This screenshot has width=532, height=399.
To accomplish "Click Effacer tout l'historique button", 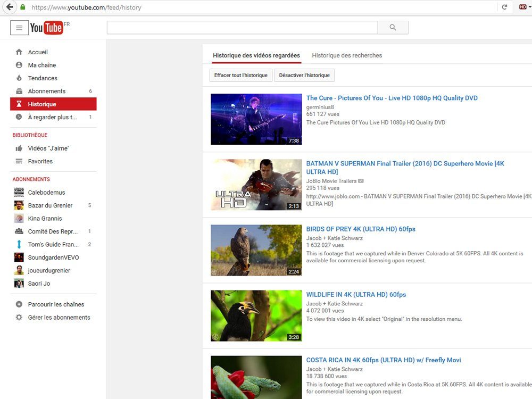I will click(241, 76).
